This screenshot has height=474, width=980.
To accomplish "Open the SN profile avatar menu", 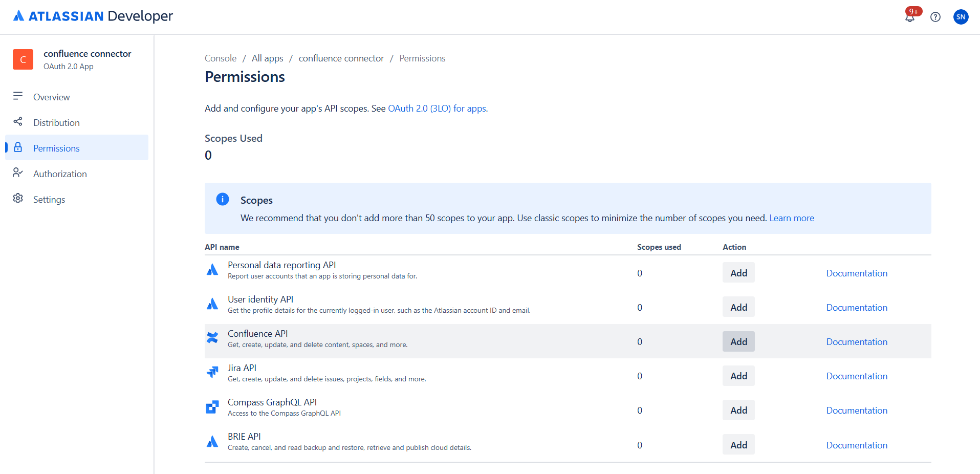I will pos(961,17).
